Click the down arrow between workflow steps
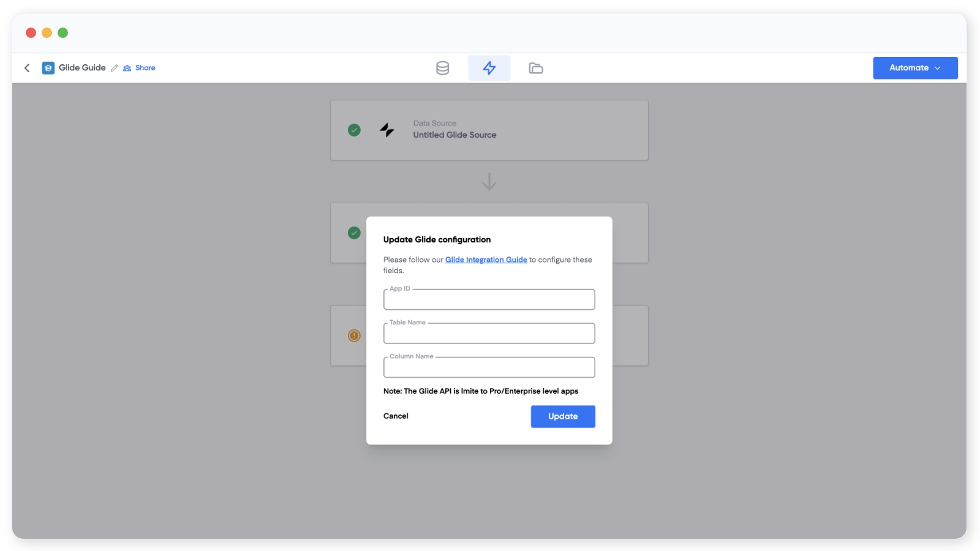 (489, 181)
